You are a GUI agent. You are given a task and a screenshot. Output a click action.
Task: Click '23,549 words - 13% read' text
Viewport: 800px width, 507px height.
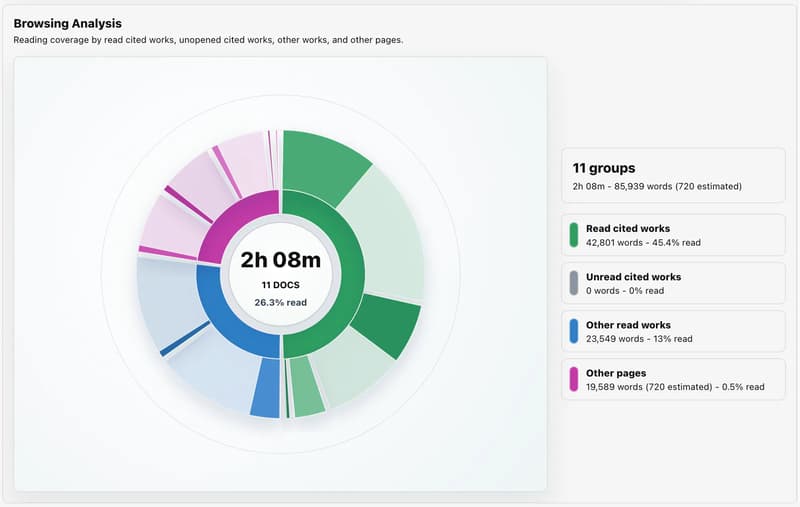(x=639, y=339)
